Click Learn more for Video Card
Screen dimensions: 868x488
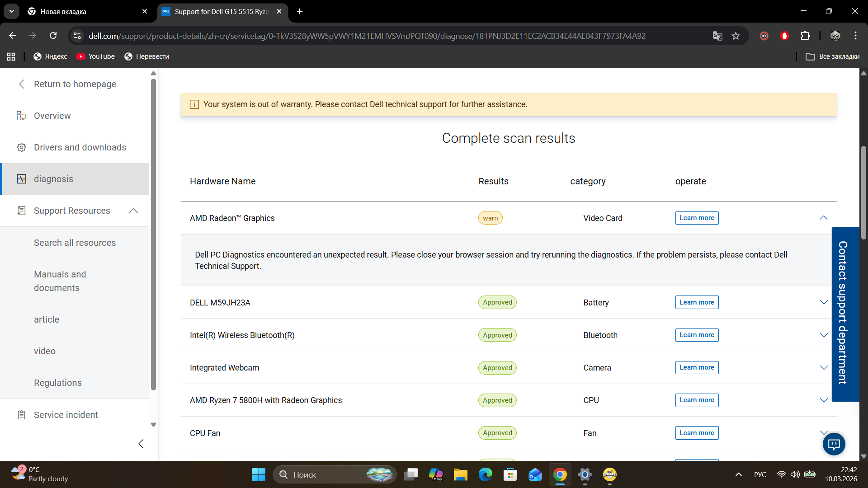pos(697,218)
